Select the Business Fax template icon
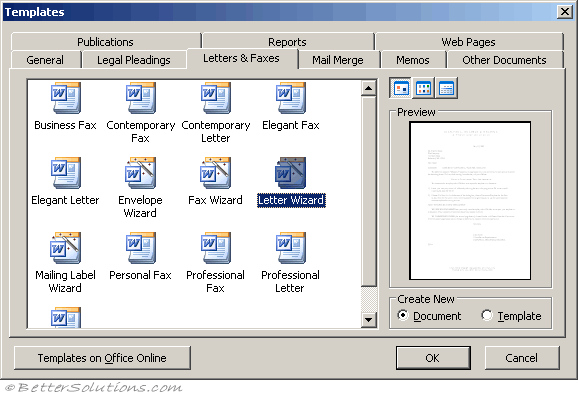Viewport: 578px width, 395px height. (66, 98)
